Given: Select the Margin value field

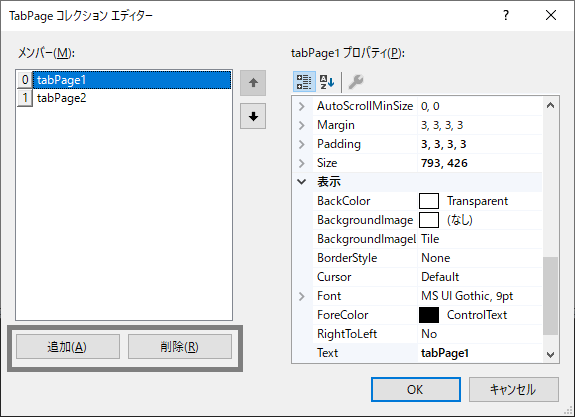Looking at the screenshot, I should [480, 125].
